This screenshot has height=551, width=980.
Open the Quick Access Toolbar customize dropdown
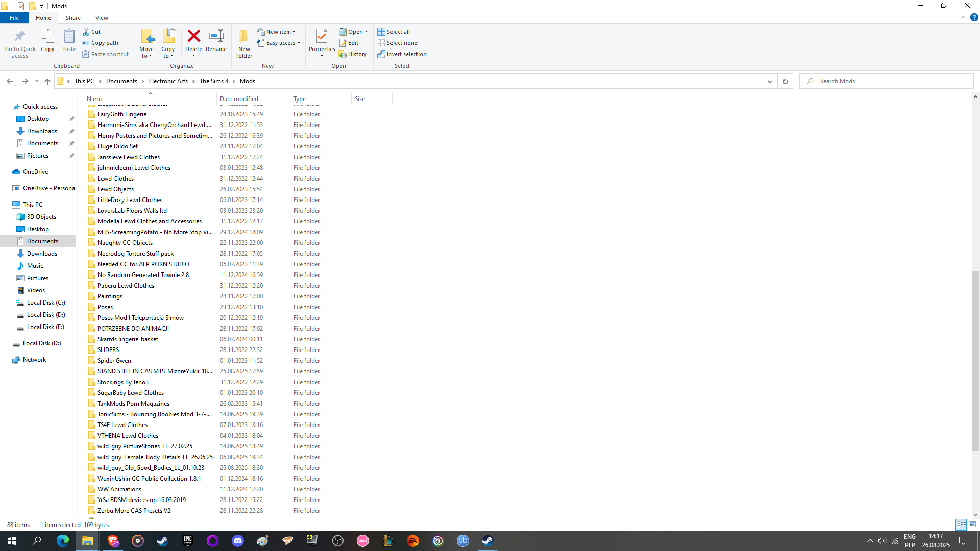click(x=41, y=6)
